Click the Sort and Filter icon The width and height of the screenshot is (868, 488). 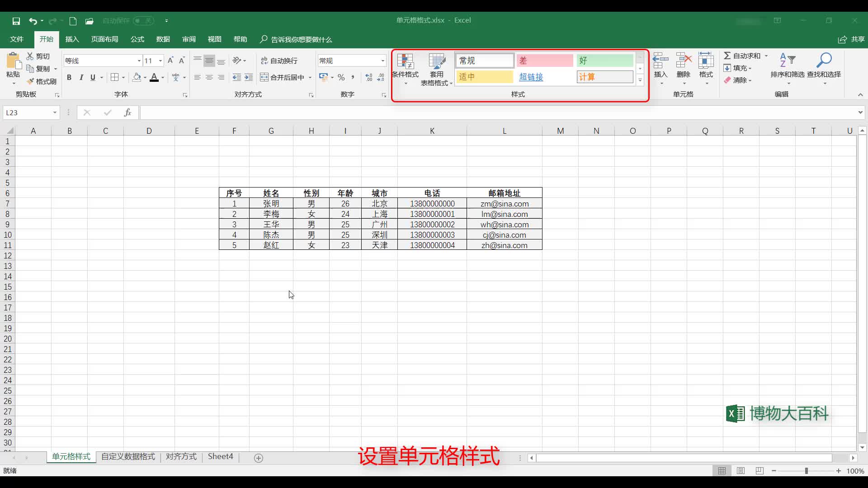(x=787, y=61)
